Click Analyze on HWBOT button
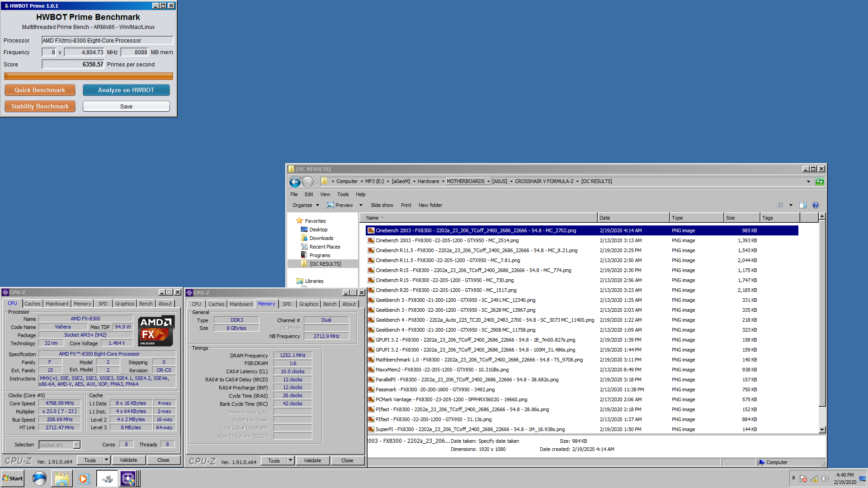 tap(126, 90)
